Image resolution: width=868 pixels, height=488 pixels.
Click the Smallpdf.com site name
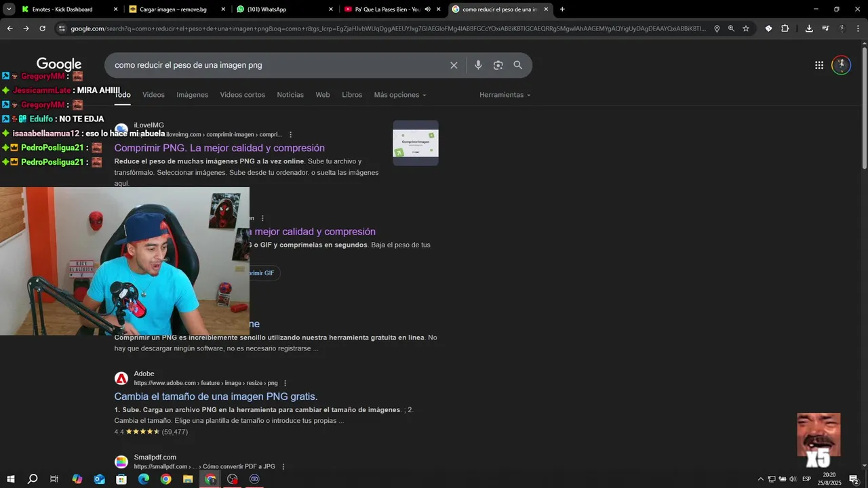[x=155, y=457]
